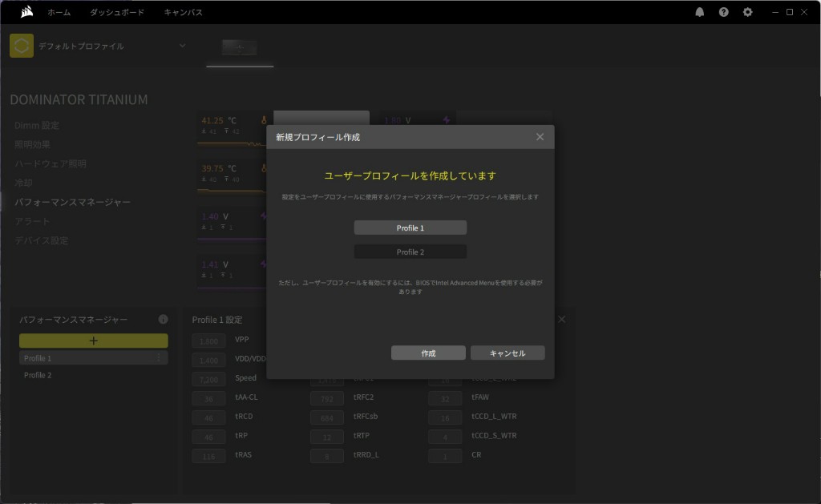Click the tRCD value field
Image resolution: width=821 pixels, height=504 pixels.
click(x=209, y=417)
